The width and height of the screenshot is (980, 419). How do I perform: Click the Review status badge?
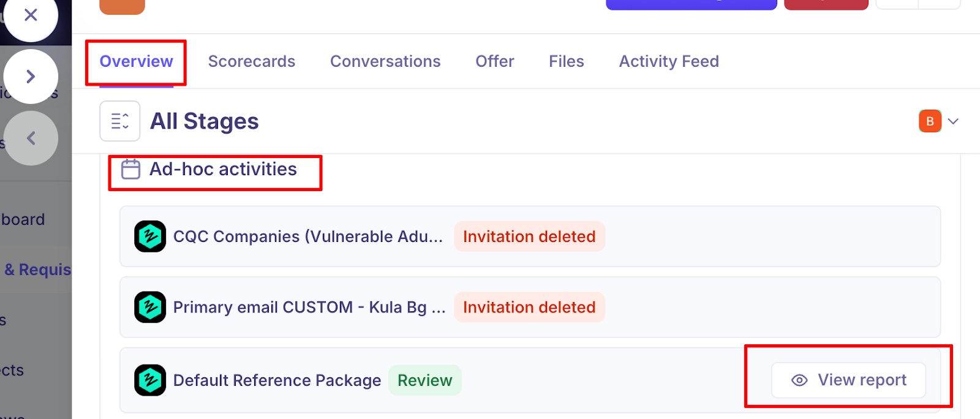[x=425, y=380]
